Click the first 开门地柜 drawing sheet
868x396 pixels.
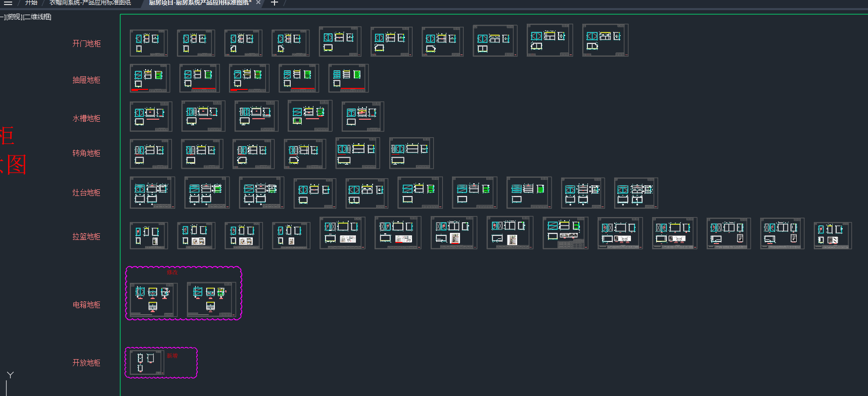click(x=149, y=43)
